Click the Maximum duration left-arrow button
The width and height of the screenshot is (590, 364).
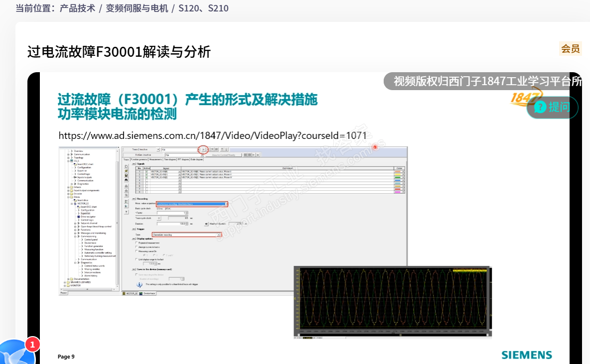pyautogui.click(x=206, y=224)
